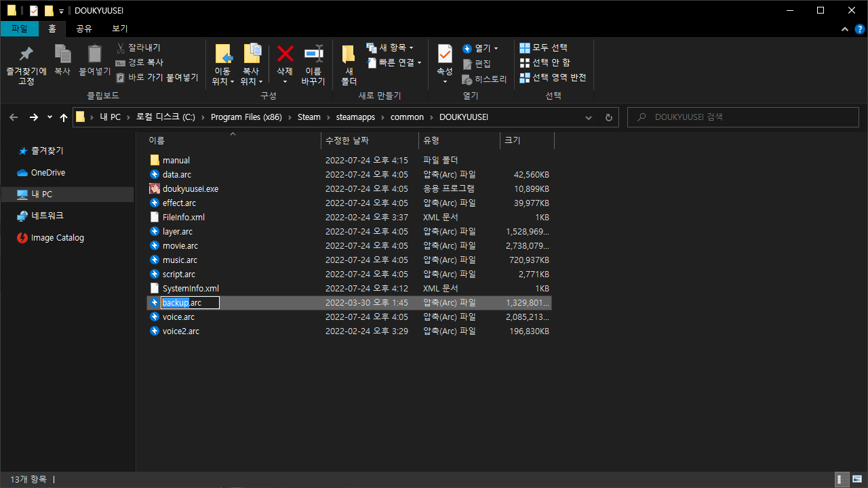868x488 pixels.
Task: Click the red 삭제 delete icon
Action: [285, 54]
